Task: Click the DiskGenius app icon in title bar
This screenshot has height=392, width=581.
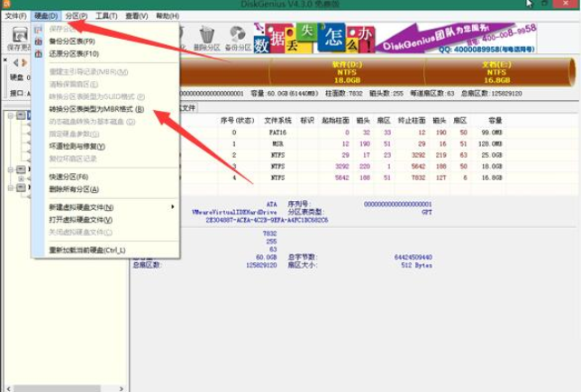Action: pos(6,4)
